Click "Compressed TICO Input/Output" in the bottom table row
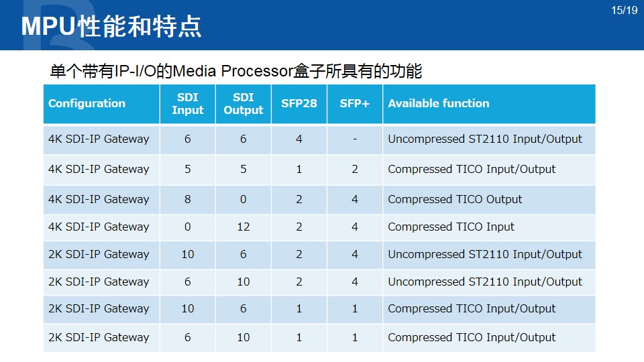 [x=472, y=337]
